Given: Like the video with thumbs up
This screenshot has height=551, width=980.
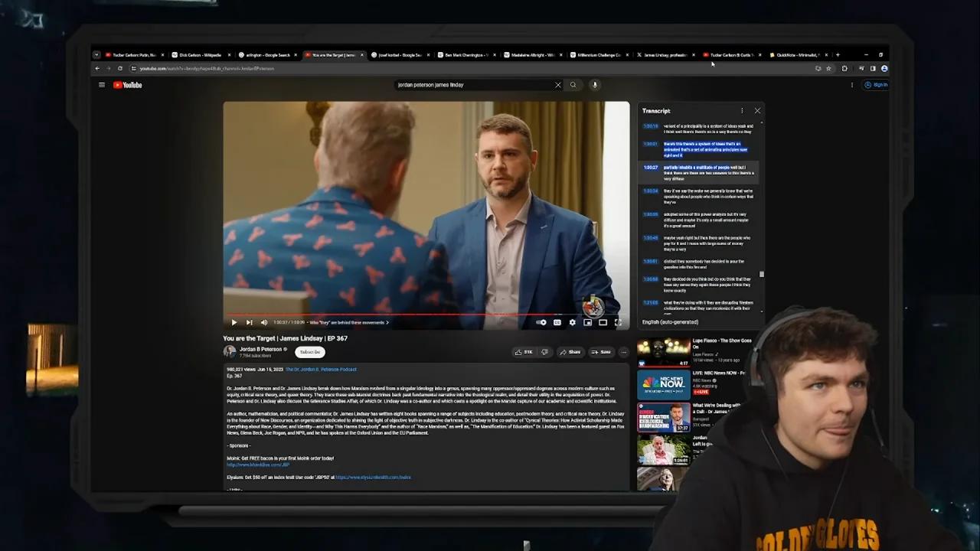Looking at the screenshot, I should (x=523, y=352).
